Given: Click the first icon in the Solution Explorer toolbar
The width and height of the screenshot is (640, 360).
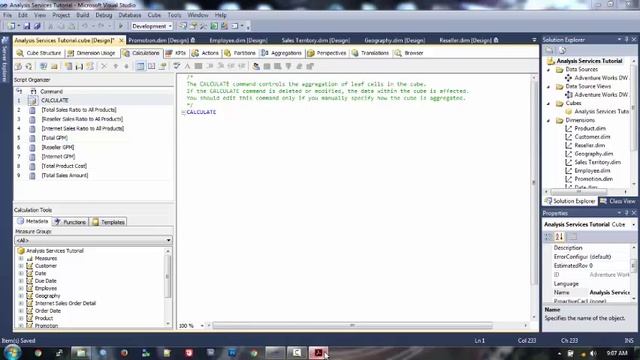Looking at the screenshot, I should (550, 50).
